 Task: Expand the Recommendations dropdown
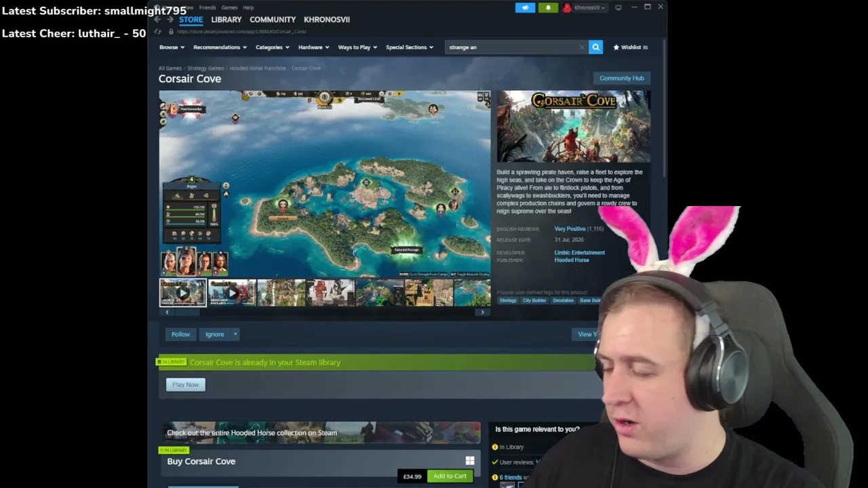coord(220,47)
